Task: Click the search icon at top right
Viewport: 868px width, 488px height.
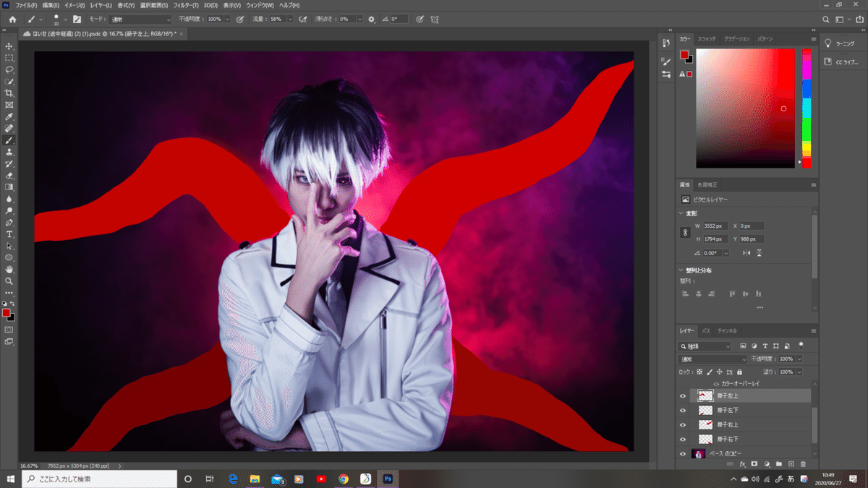Action: click(x=827, y=19)
